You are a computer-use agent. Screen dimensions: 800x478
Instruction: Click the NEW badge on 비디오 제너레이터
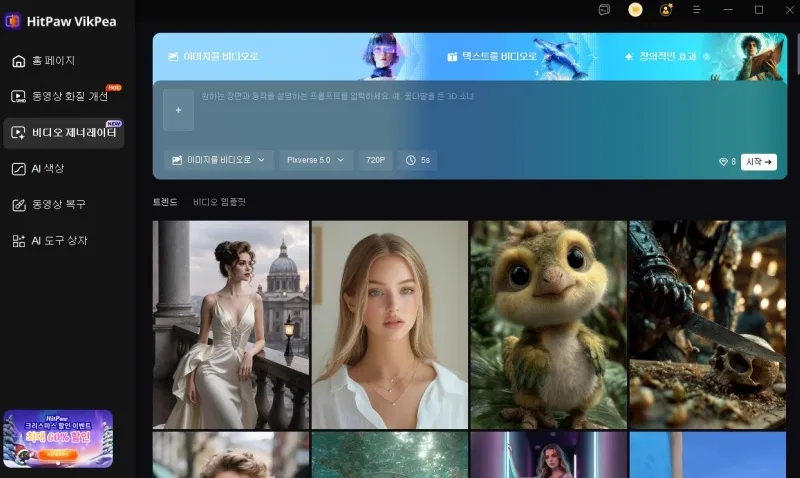tap(113, 123)
